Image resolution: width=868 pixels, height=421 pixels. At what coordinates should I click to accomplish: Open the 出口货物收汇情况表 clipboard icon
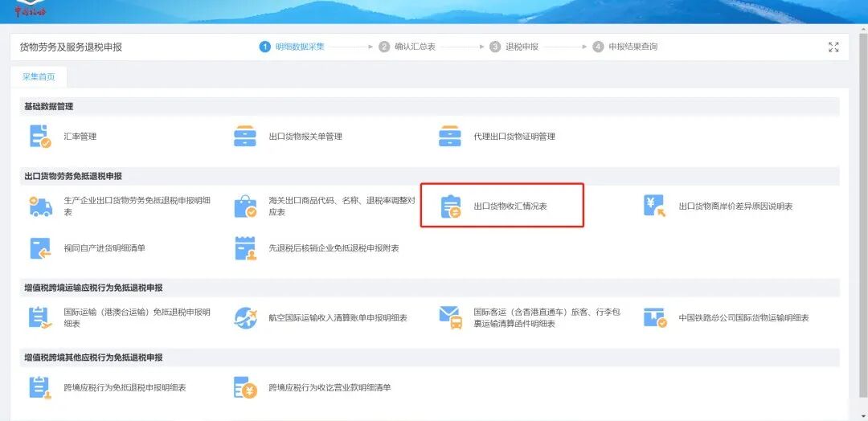point(451,206)
